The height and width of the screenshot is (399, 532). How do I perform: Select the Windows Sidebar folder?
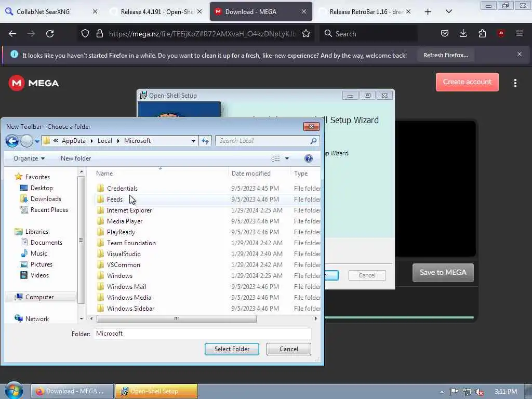130,309
